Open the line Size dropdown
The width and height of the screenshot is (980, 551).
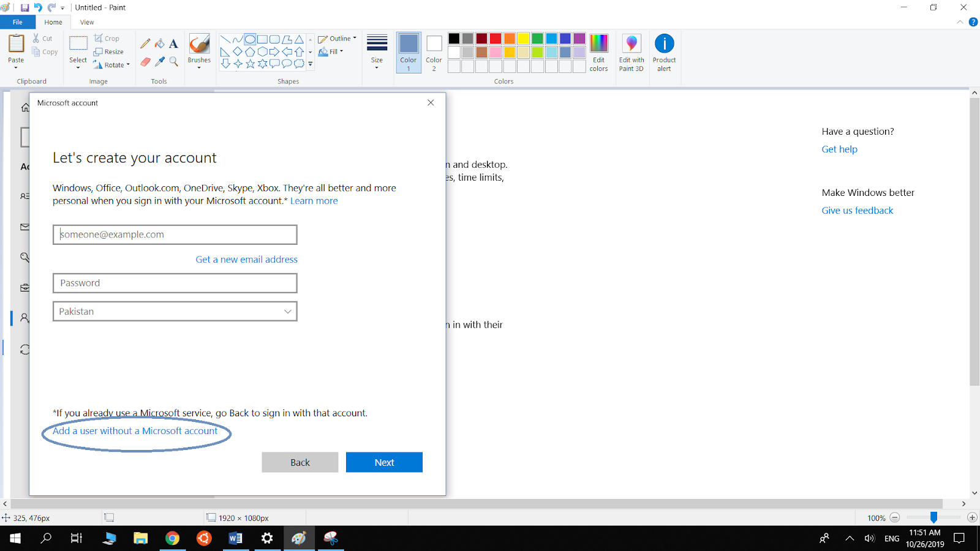coord(377,53)
